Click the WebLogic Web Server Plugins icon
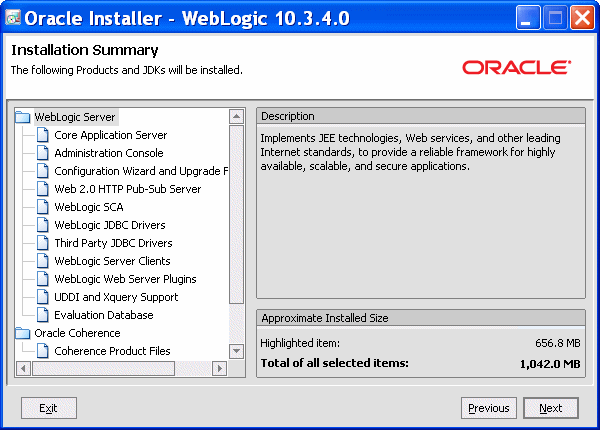Viewport: 600px width, 430px height. (43, 279)
